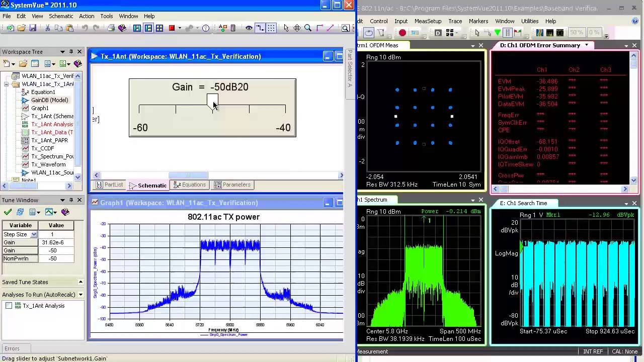The height and width of the screenshot is (362, 644).
Task: Select the four-way arrow pan tool
Action: click(x=297, y=28)
